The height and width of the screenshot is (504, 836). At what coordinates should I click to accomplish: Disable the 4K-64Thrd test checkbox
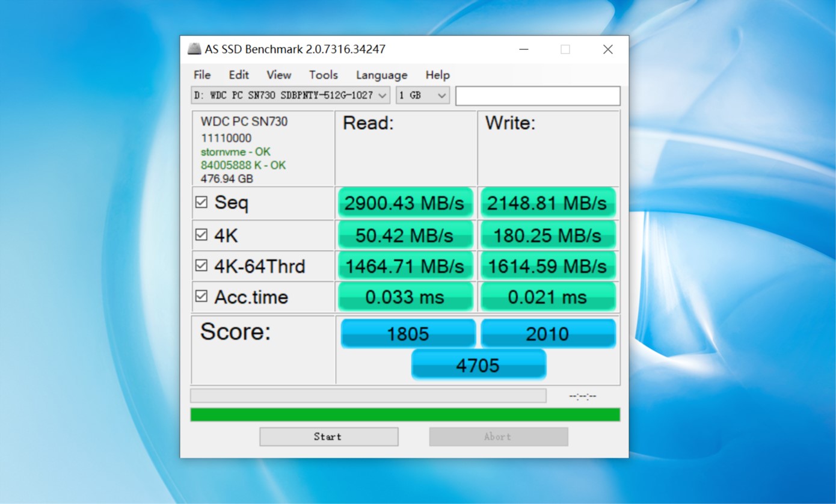point(201,265)
